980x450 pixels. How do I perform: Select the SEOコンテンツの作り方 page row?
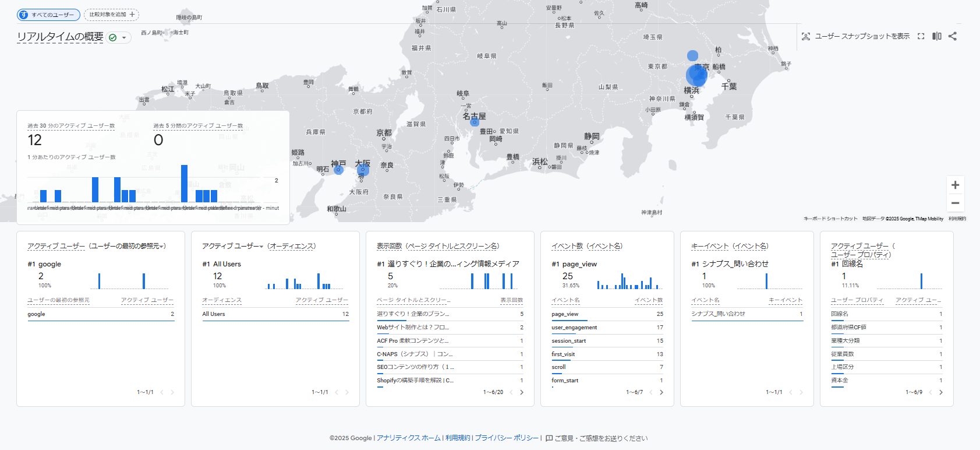click(450, 367)
